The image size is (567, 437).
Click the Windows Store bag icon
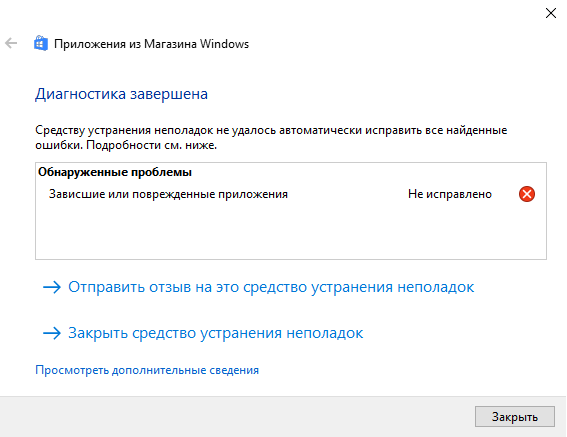point(40,43)
